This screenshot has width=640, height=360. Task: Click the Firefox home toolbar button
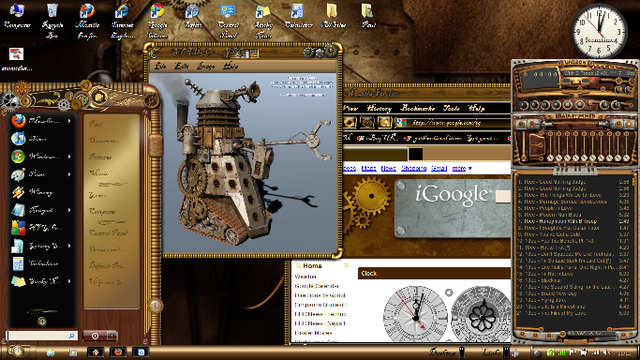point(384,122)
